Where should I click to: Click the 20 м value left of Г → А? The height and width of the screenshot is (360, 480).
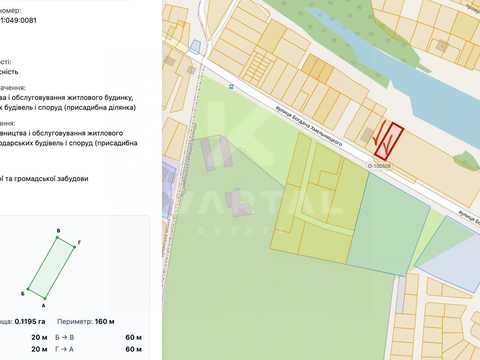pos(39,349)
